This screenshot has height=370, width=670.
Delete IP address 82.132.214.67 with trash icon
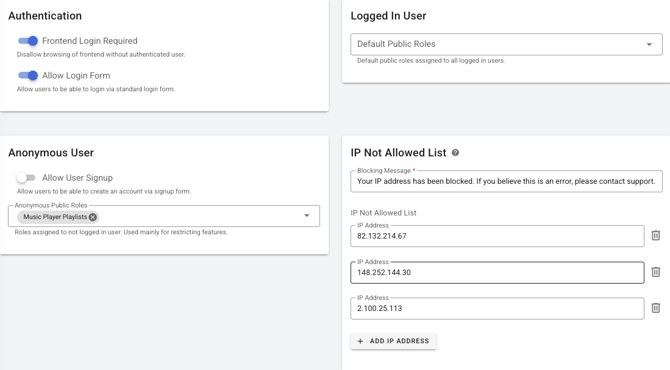click(655, 235)
